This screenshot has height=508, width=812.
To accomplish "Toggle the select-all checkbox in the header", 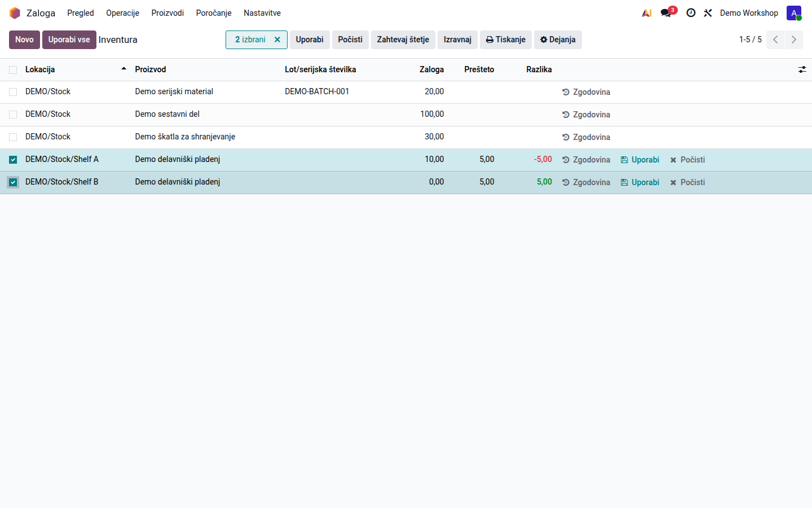I will [13, 70].
